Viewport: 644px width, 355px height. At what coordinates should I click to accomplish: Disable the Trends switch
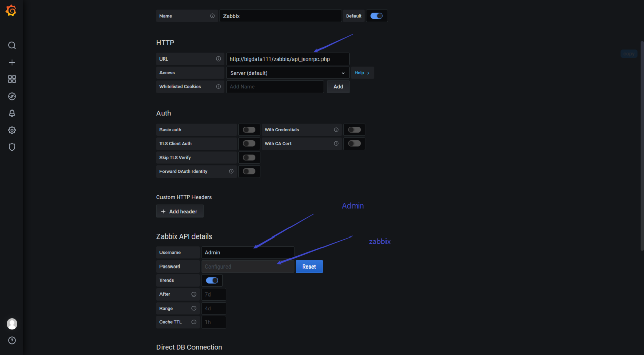click(x=212, y=280)
